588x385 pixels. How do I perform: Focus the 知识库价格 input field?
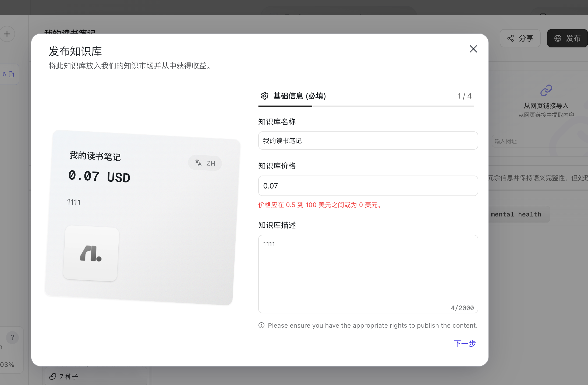pos(368,186)
